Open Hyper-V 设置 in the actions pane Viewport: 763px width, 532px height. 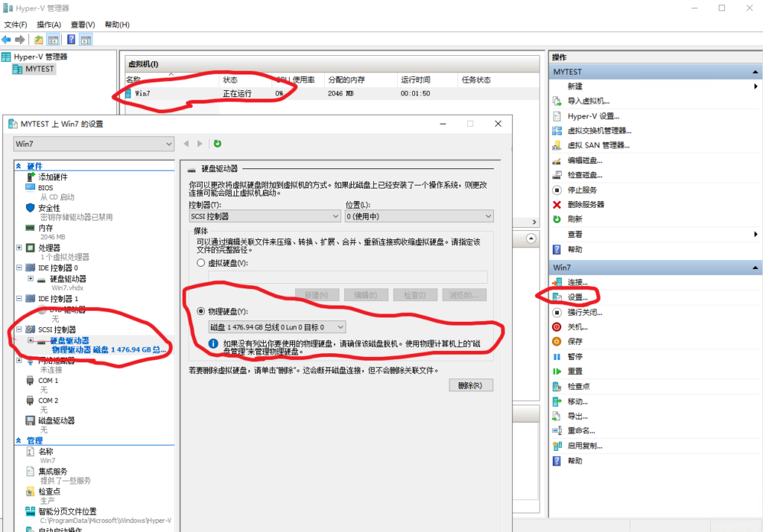click(x=592, y=116)
